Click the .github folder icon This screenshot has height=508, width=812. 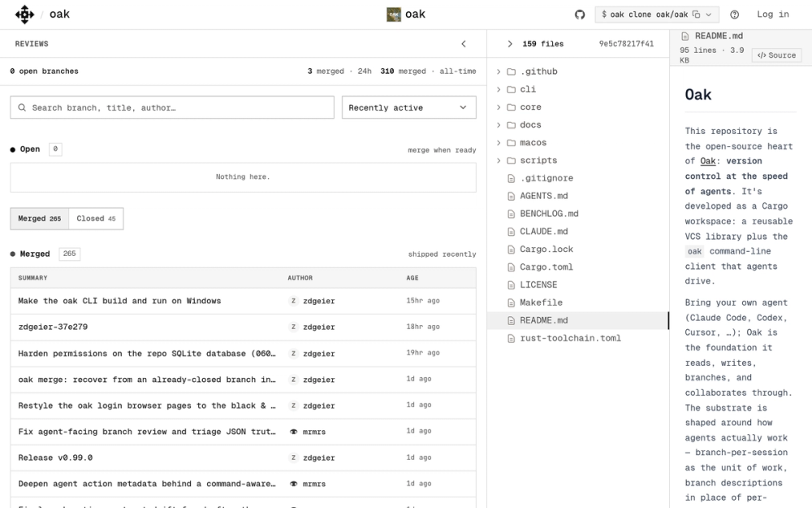point(511,72)
